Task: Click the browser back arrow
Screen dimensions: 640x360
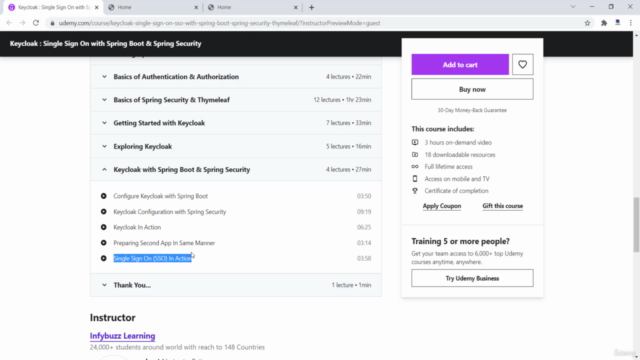Action: [9, 23]
